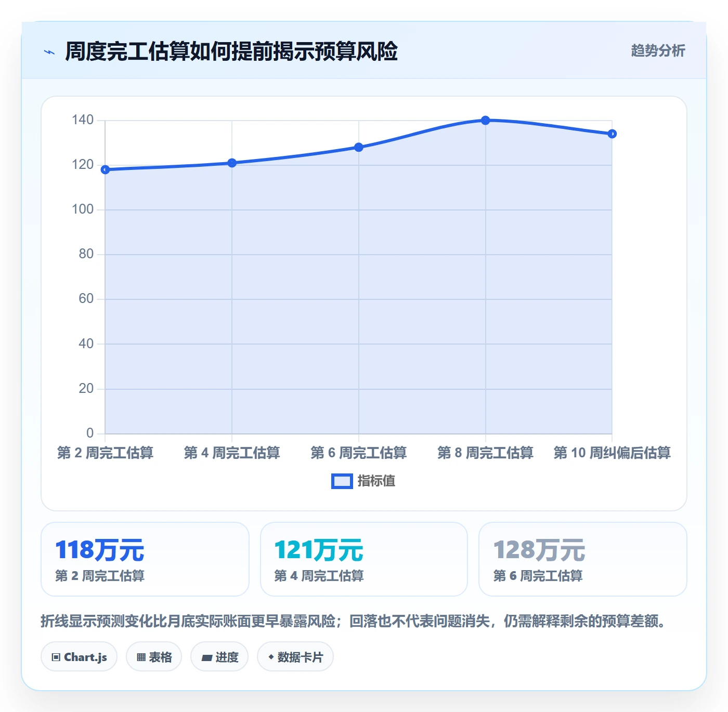The width and height of the screenshot is (728, 712).
Task: Click the y-axis value 0
Action: tap(90, 433)
